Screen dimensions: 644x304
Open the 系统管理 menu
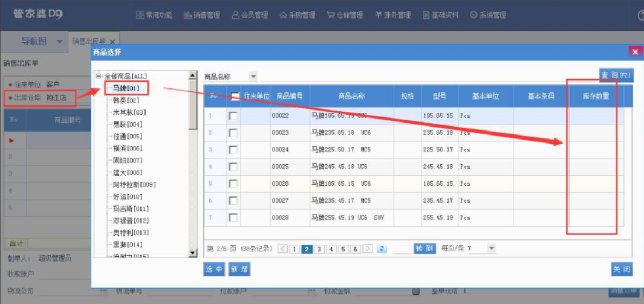(x=488, y=15)
